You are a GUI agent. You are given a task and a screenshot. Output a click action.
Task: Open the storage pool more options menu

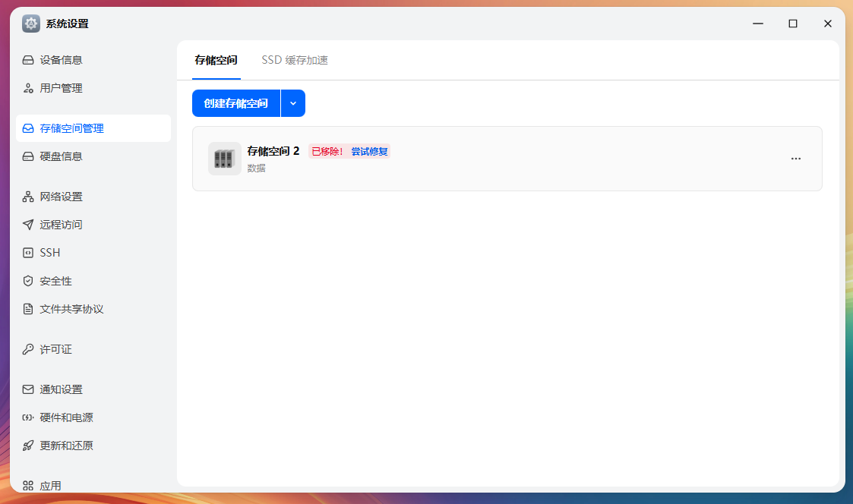pos(796,158)
